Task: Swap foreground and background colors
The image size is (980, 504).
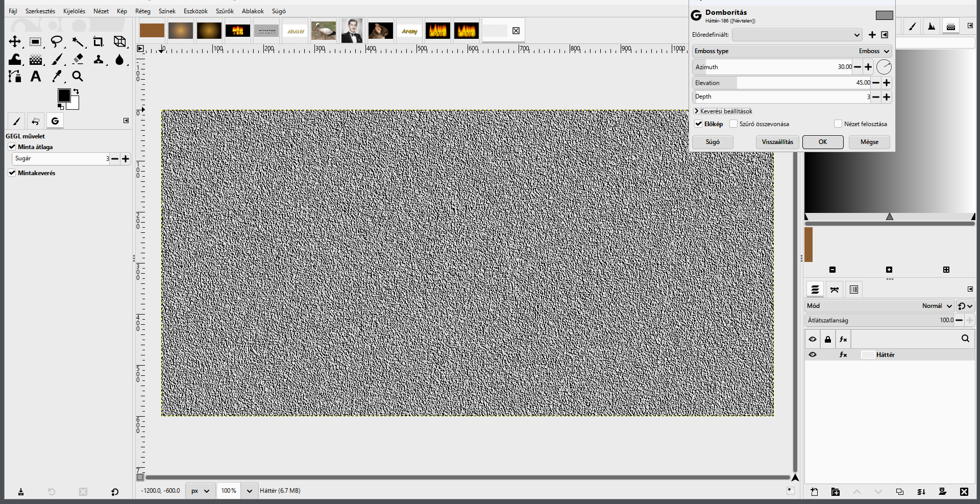Action: tap(76, 91)
